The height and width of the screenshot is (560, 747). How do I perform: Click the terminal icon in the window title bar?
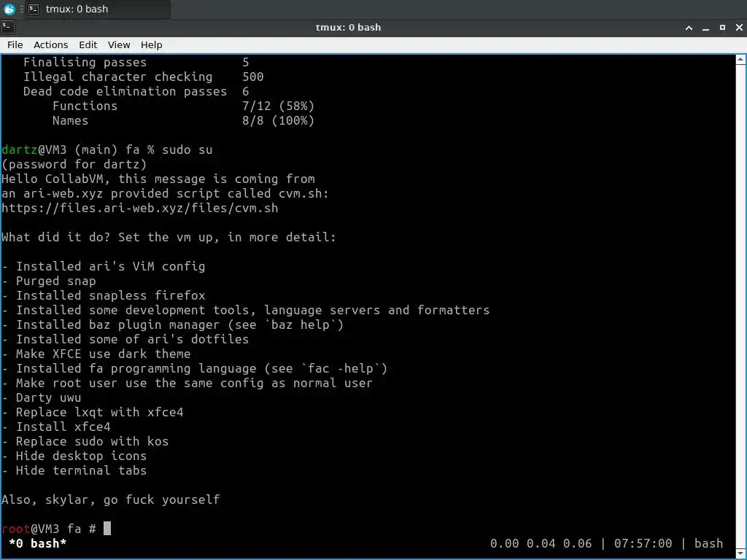point(8,27)
